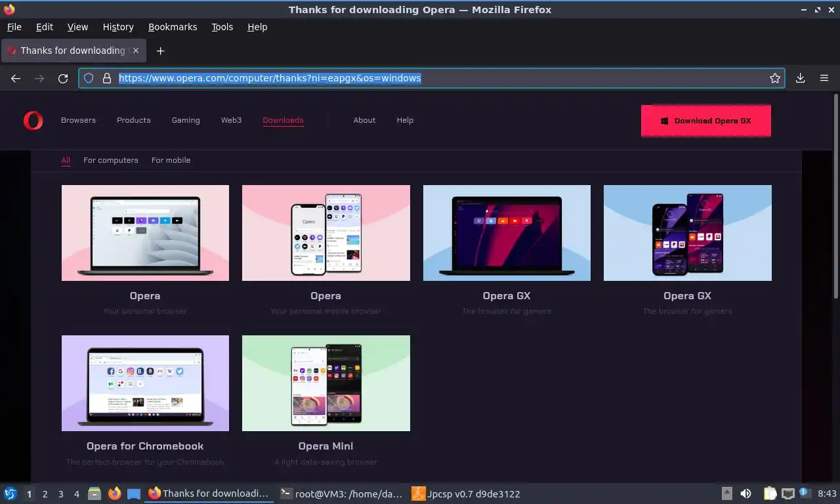The height and width of the screenshot is (504, 840).
Task: Click the clock showing 8:43
Action: click(827, 493)
